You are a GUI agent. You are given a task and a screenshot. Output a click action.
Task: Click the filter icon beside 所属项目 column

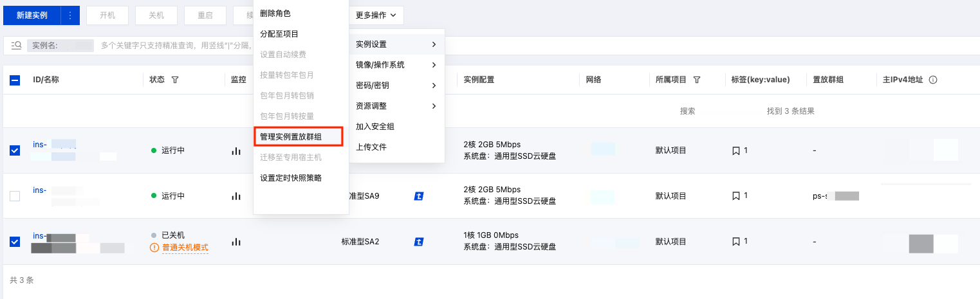[697, 80]
